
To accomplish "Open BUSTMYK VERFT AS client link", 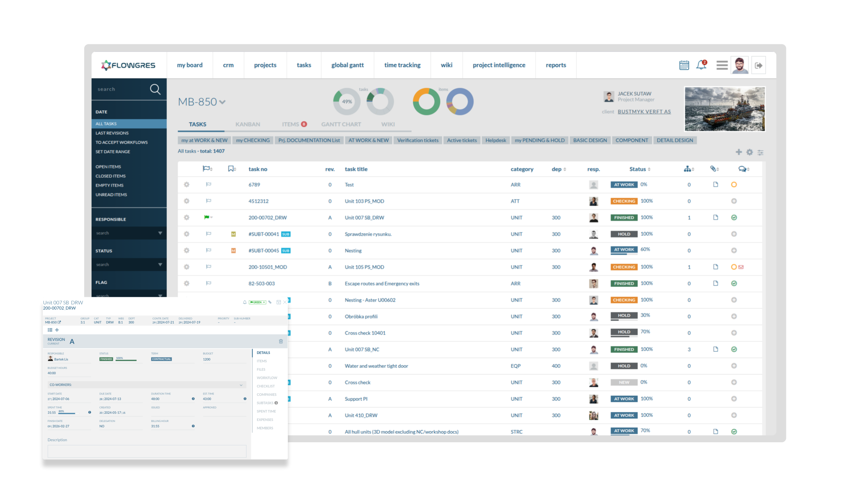I will pyautogui.click(x=644, y=111).
